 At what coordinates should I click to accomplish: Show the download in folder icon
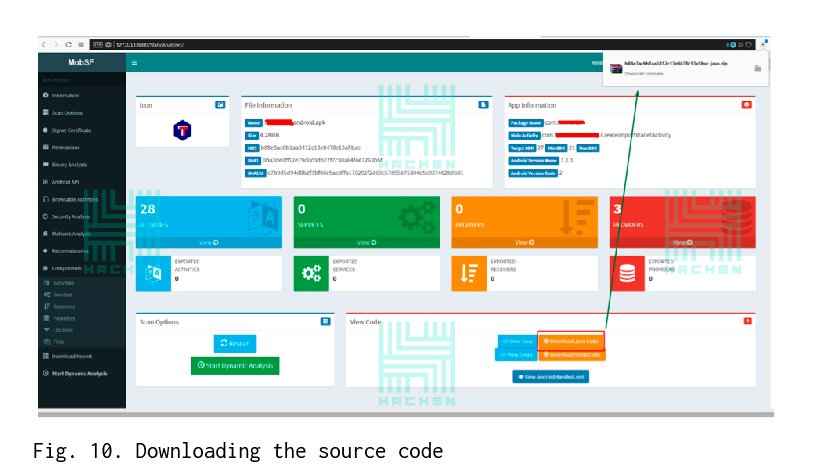pos(758,69)
